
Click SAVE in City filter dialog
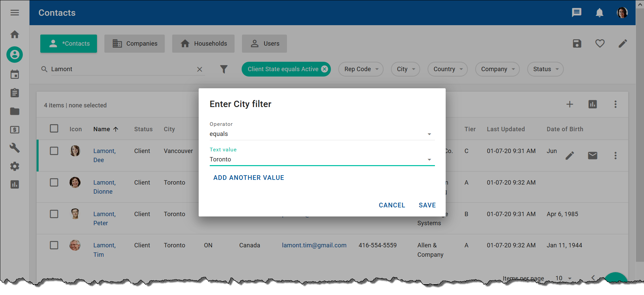click(x=427, y=205)
